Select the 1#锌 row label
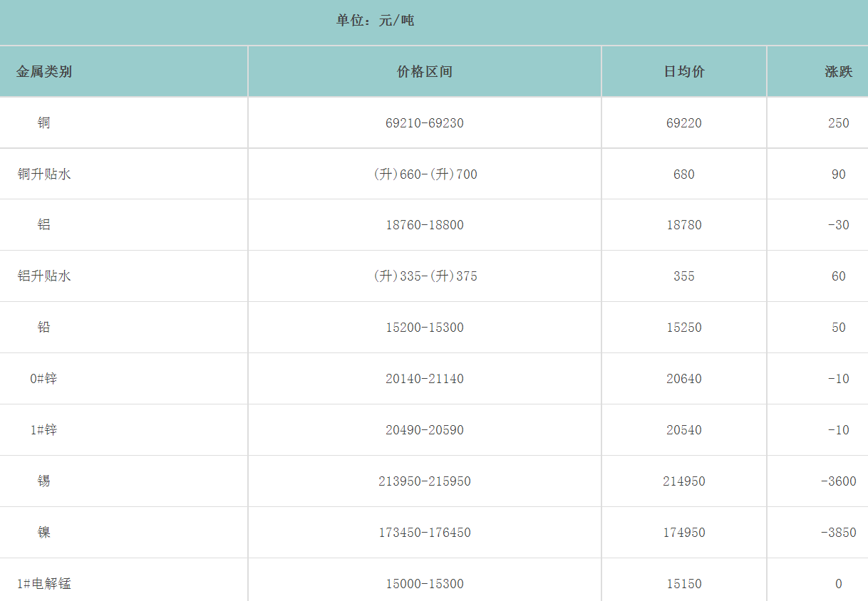 [x=43, y=430]
